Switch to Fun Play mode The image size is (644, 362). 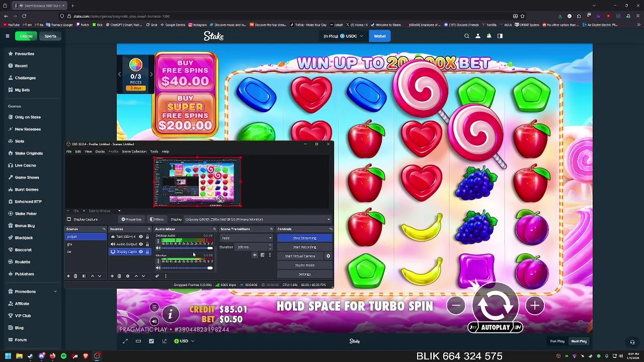click(557, 341)
